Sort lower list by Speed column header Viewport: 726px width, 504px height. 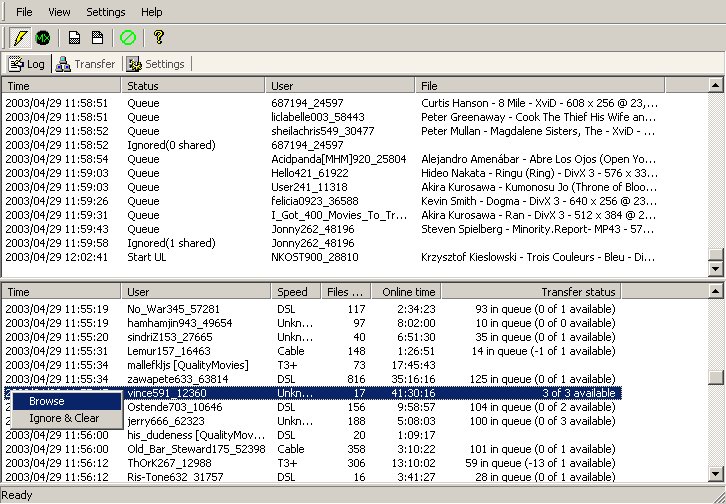tap(296, 292)
